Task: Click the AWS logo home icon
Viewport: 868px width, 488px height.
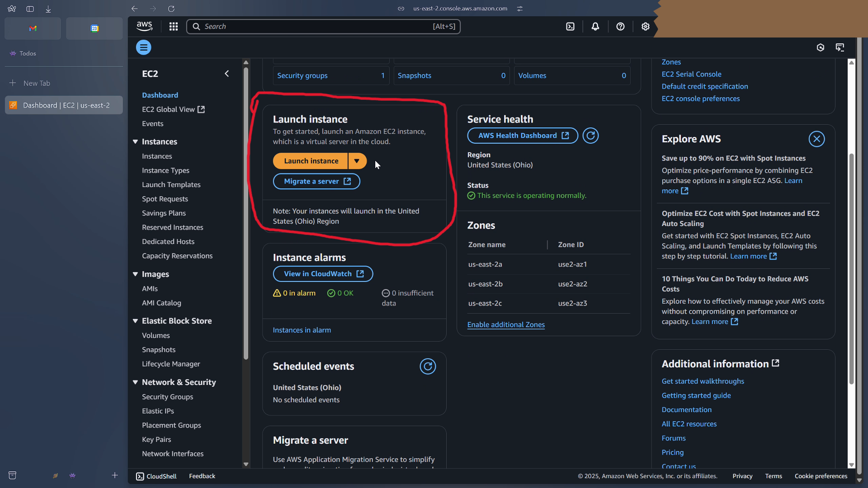Action: click(145, 26)
